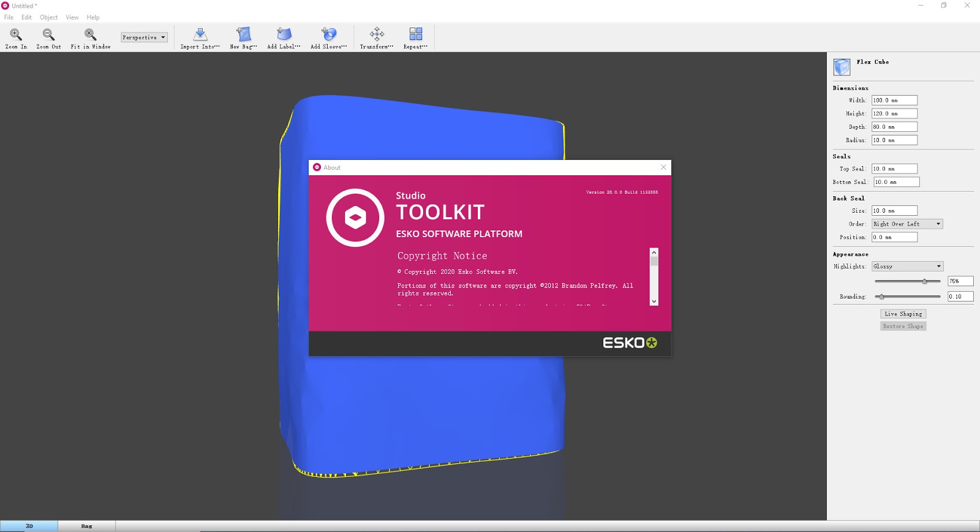Open the View menu
980x532 pixels.
point(72,17)
